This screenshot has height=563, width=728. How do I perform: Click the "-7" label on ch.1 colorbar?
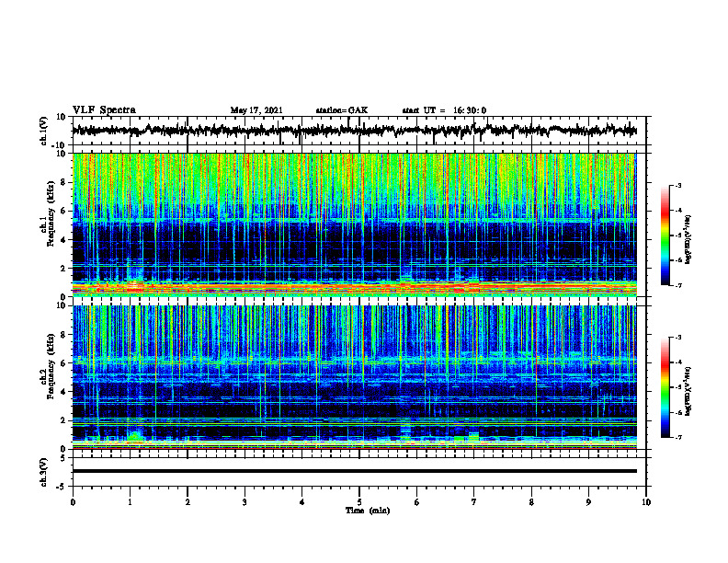(677, 285)
